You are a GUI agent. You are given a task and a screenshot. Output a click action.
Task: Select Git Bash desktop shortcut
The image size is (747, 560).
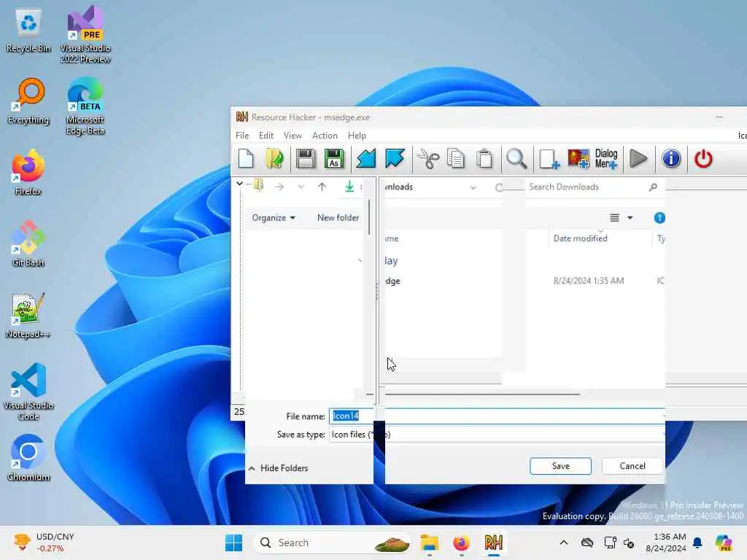(28, 244)
